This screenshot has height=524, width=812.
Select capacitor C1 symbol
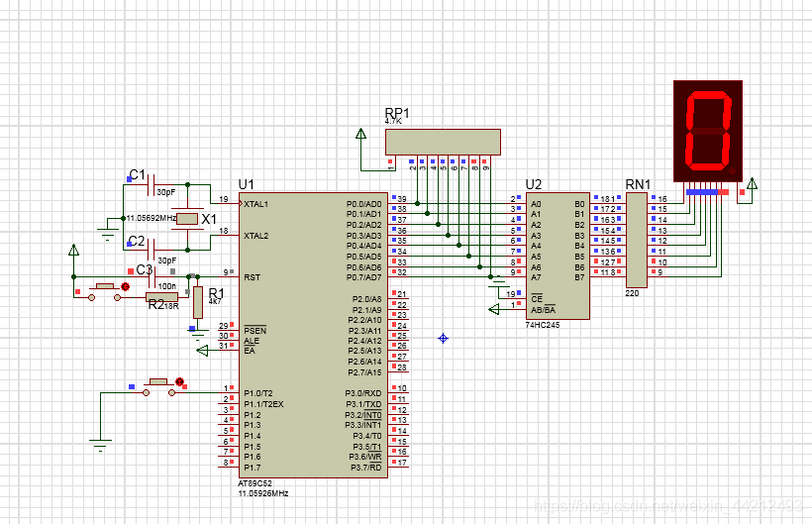(152, 184)
